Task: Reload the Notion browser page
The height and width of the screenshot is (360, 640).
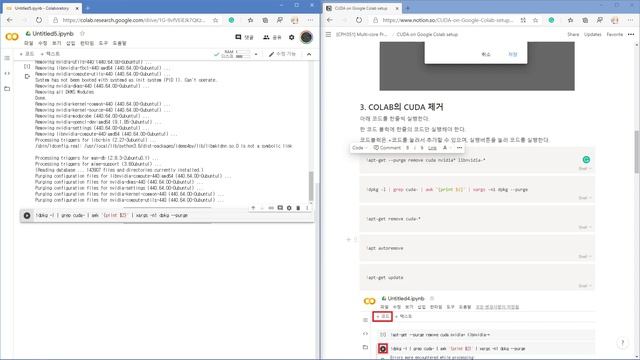Action: [x=359, y=20]
